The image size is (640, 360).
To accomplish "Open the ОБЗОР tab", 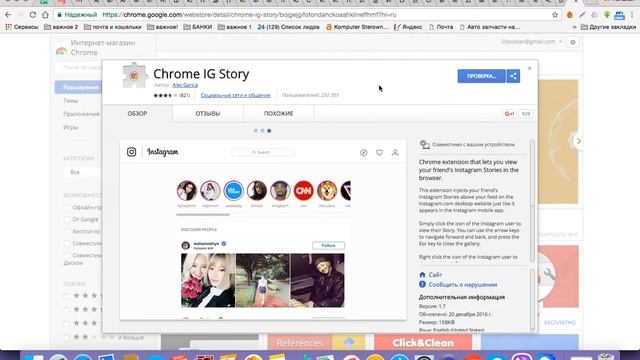I will [137, 113].
